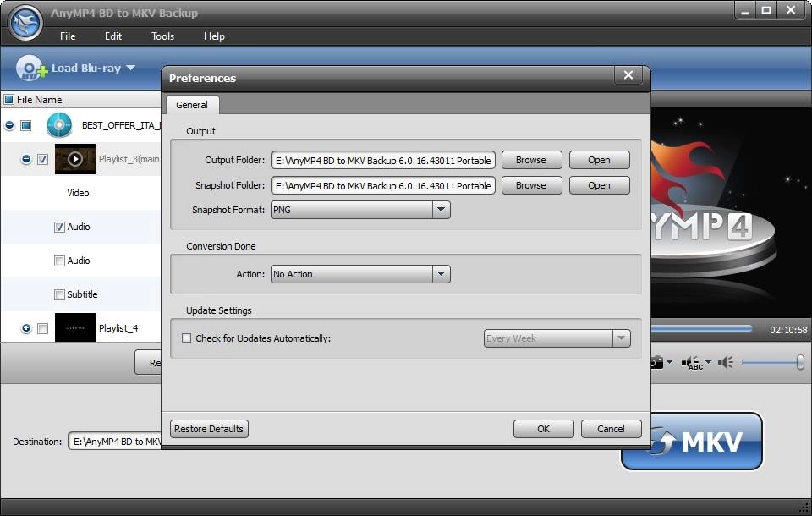The width and height of the screenshot is (812, 516).
Task: Adjust the player volume slider
Action: coord(771,362)
